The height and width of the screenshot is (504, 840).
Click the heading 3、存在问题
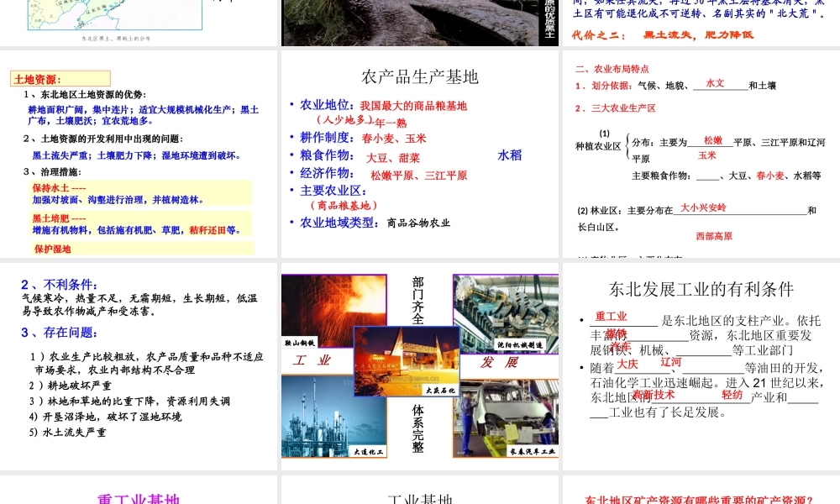coord(60,332)
